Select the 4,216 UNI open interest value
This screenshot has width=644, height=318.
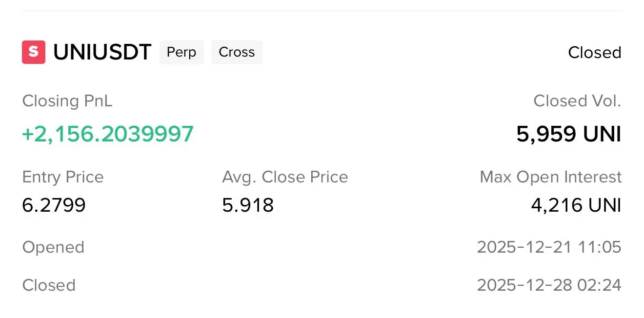click(x=576, y=205)
